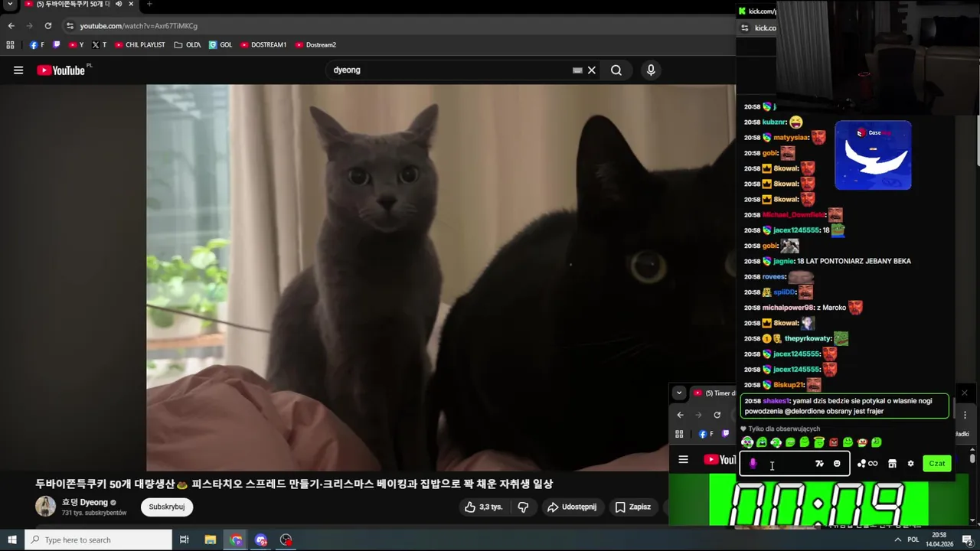The width and height of the screenshot is (980, 551).
Task: Open the CHIL PLAYLIST bookmark
Action: click(x=140, y=45)
